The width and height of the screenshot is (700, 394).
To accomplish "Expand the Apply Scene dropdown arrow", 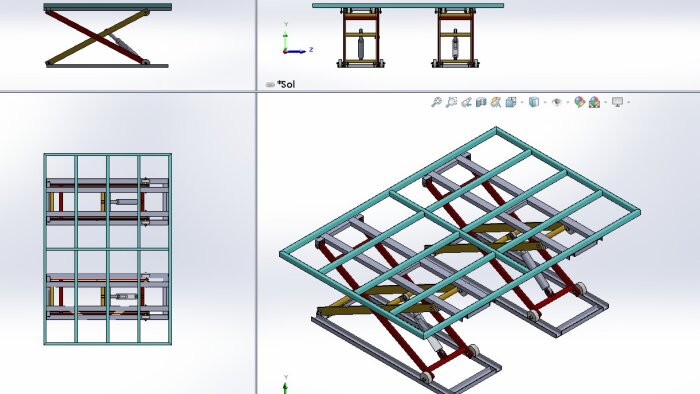I will [x=606, y=102].
